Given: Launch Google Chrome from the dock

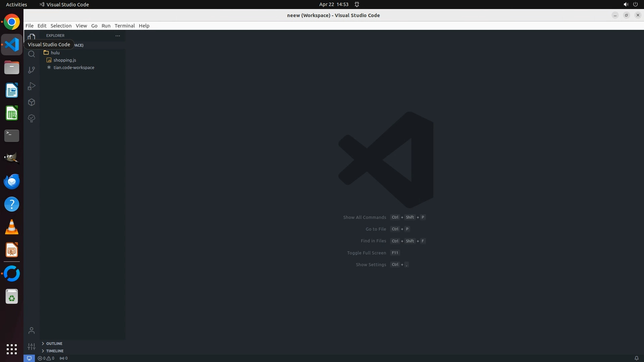Looking at the screenshot, I should pyautogui.click(x=12, y=22).
